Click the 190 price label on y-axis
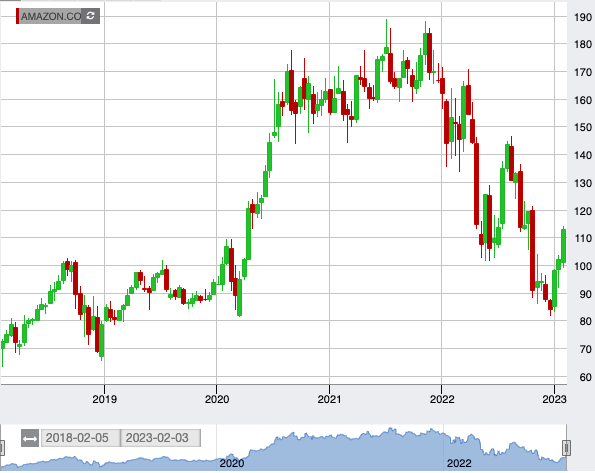Screen dimensions: 595x473 coord(582,17)
